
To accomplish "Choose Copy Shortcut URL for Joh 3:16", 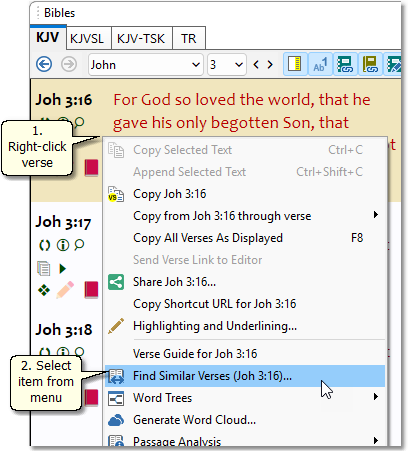I will pyautogui.click(x=245, y=304).
